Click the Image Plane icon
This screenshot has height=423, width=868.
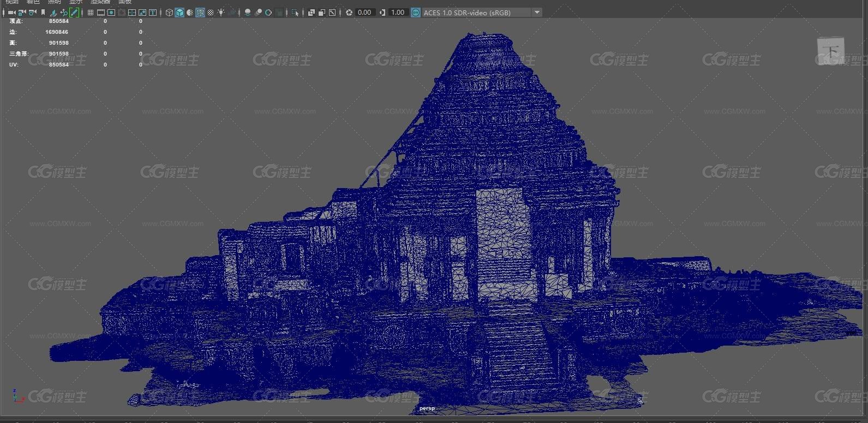coord(53,13)
